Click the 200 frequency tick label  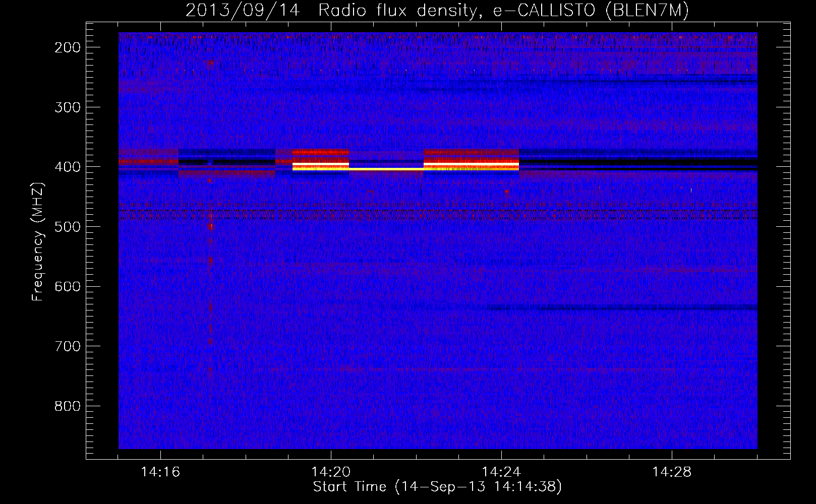[x=67, y=47]
